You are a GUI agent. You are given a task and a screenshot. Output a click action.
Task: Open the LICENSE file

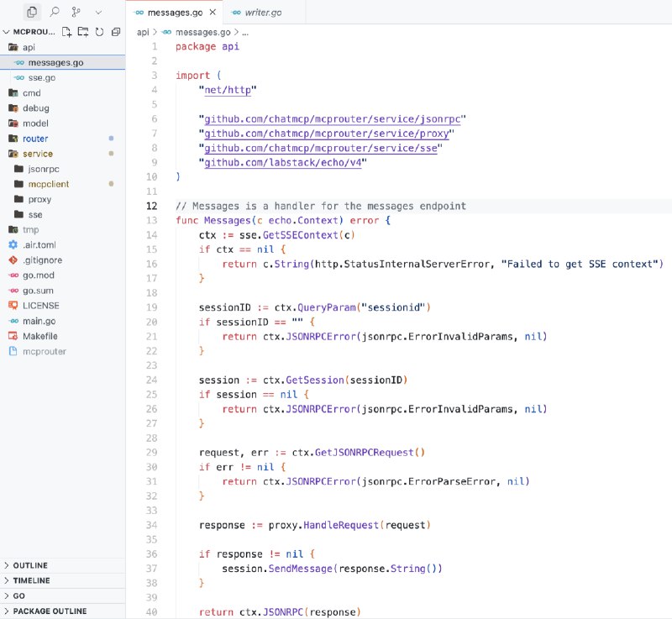(62, 306)
